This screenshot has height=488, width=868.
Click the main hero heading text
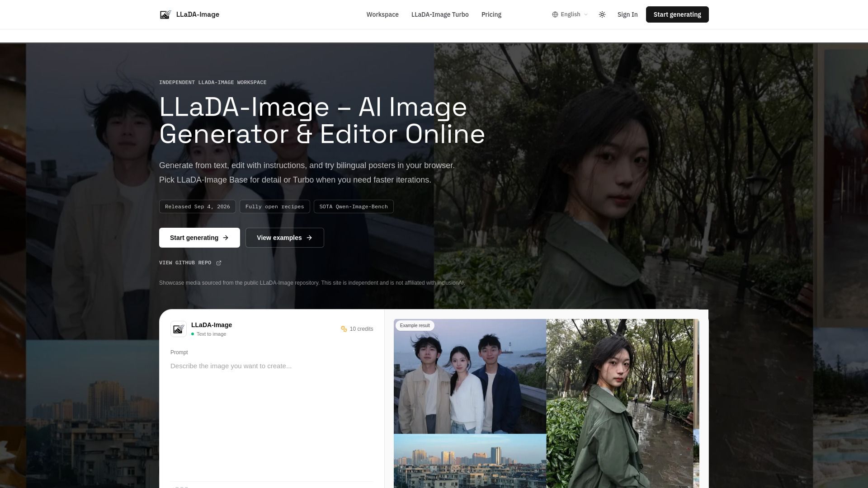click(322, 120)
